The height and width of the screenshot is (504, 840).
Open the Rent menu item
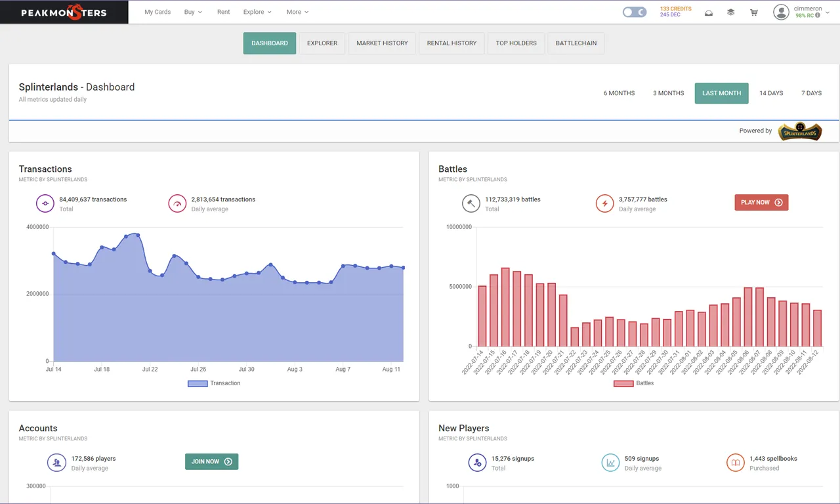(223, 12)
